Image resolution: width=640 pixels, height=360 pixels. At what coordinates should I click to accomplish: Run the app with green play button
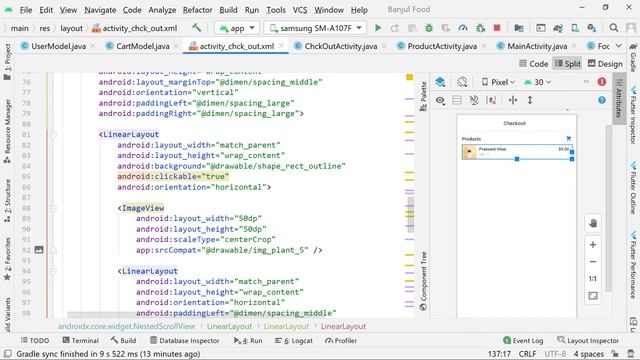click(x=378, y=28)
